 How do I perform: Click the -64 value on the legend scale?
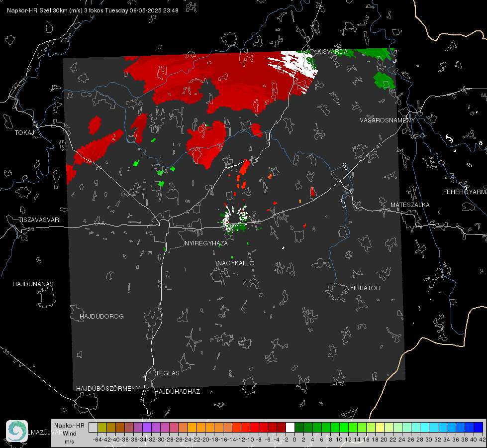point(97,440)
